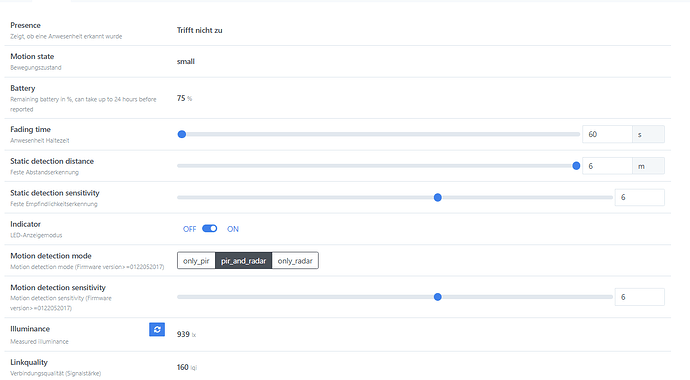
Task: Select pir_and_radar motion detection mode
Action: point(243,260)
